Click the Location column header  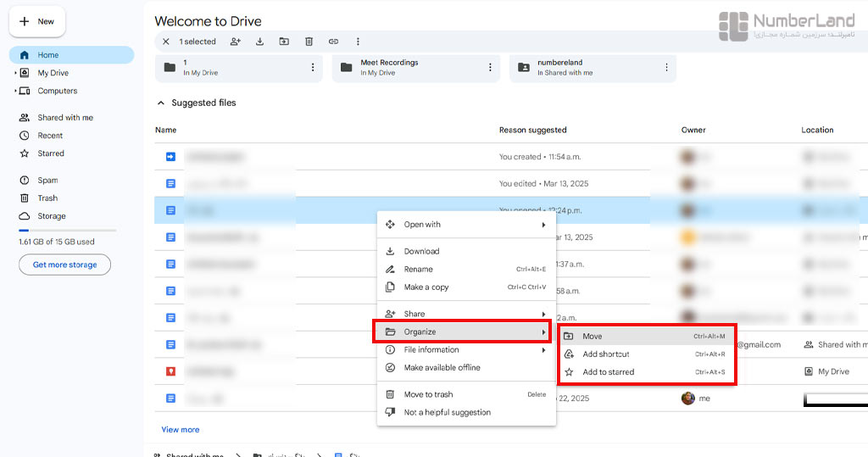click(x=817, y=130)
